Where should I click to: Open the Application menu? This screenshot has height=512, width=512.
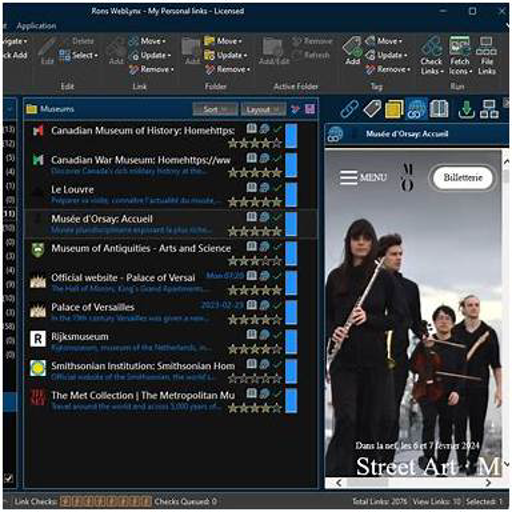point(36,26)
